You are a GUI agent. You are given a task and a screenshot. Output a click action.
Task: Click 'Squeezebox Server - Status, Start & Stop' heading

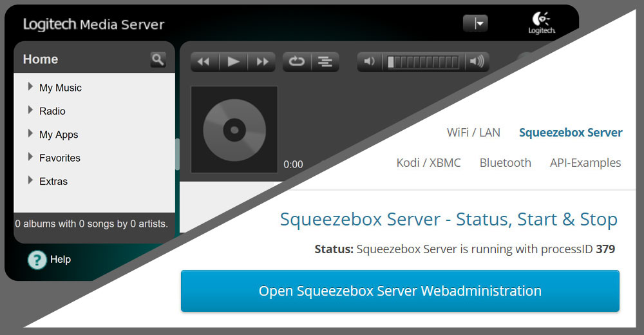(x=448, y=220)
